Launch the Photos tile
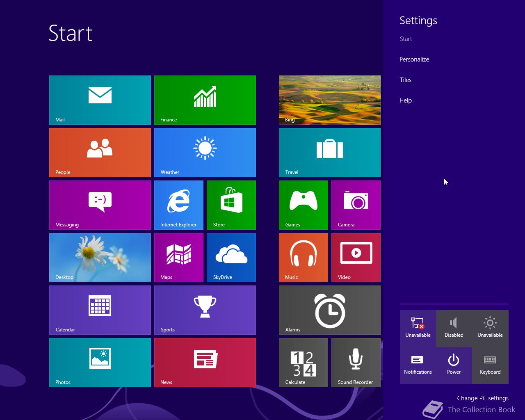This screenshot has height=420, width=525. tap(100, 363)
